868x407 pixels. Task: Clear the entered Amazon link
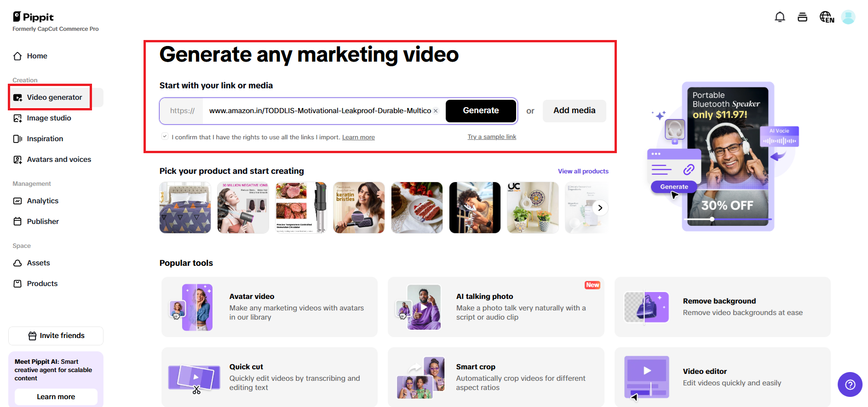(436, 111)
